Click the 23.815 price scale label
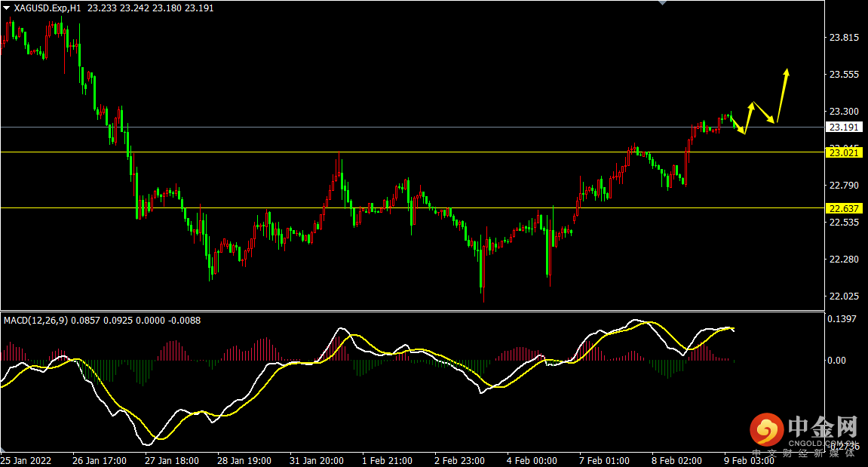The width and height of the screenshot is (868, 467). click(844, 38)
